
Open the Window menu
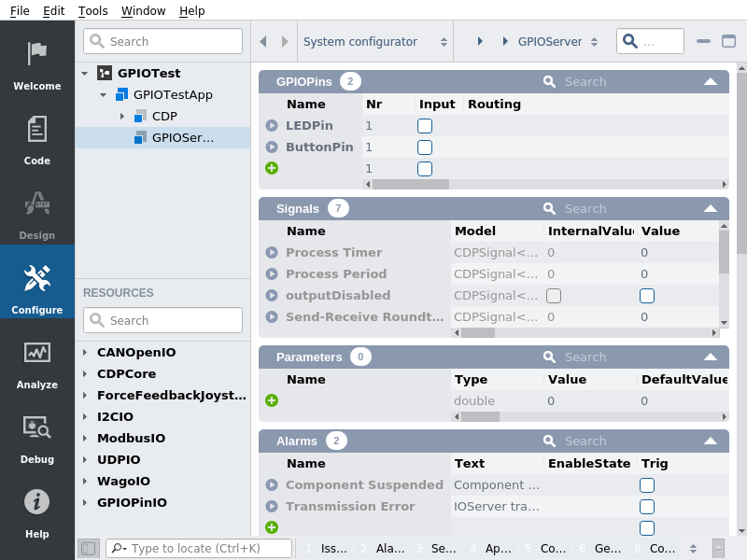coord(143,10)
